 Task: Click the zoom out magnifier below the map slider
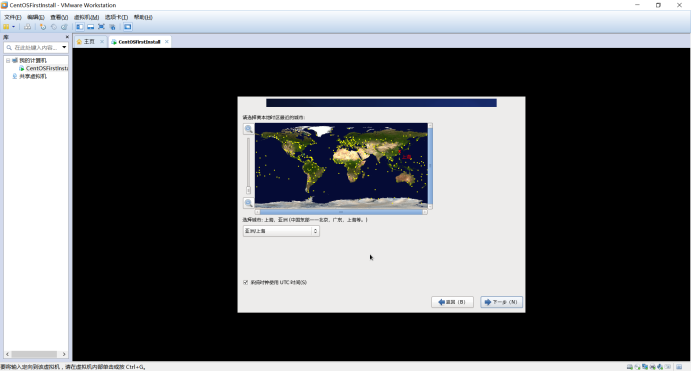(x=248, y=203)
